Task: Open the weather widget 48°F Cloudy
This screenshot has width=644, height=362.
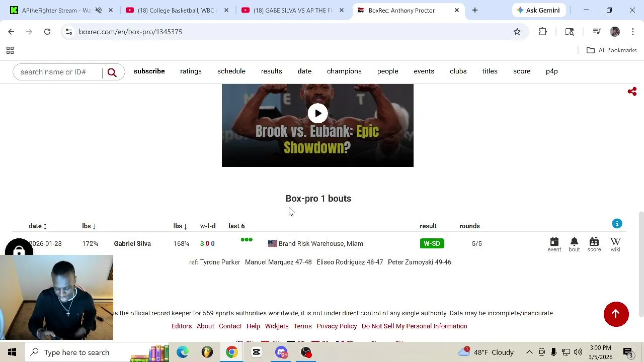Action: point(486,352)
